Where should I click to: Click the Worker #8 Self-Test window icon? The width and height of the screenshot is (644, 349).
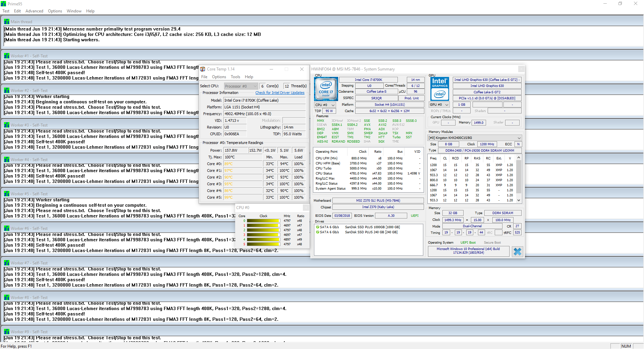[x=7, y=297]
